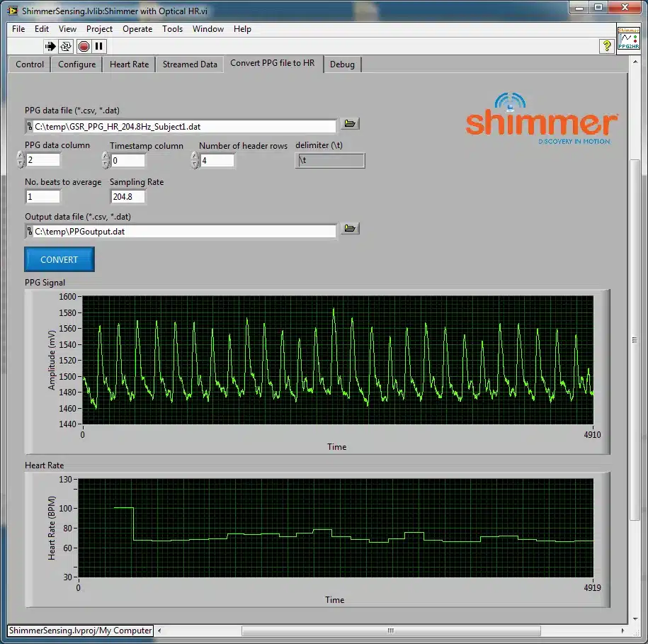Click the 1600 y-axis maximum on PPG graph
Image resolution: width=648 pixels, height=644 pixels.
[67, 297]
